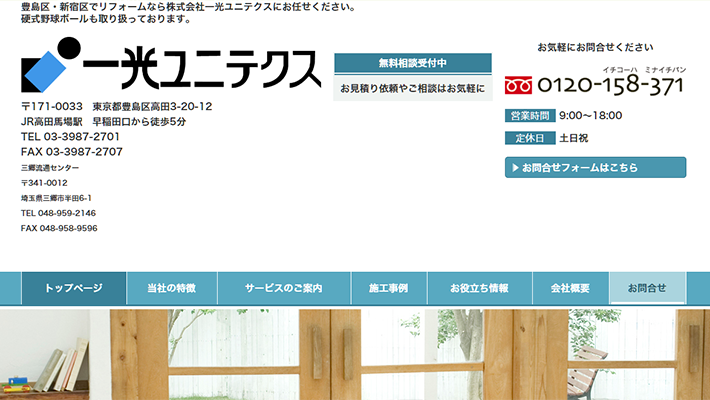Navigate to 会社概要
The width and height of the screenshot is (710, 400).
pyautogui.click(x=570, y=288)
